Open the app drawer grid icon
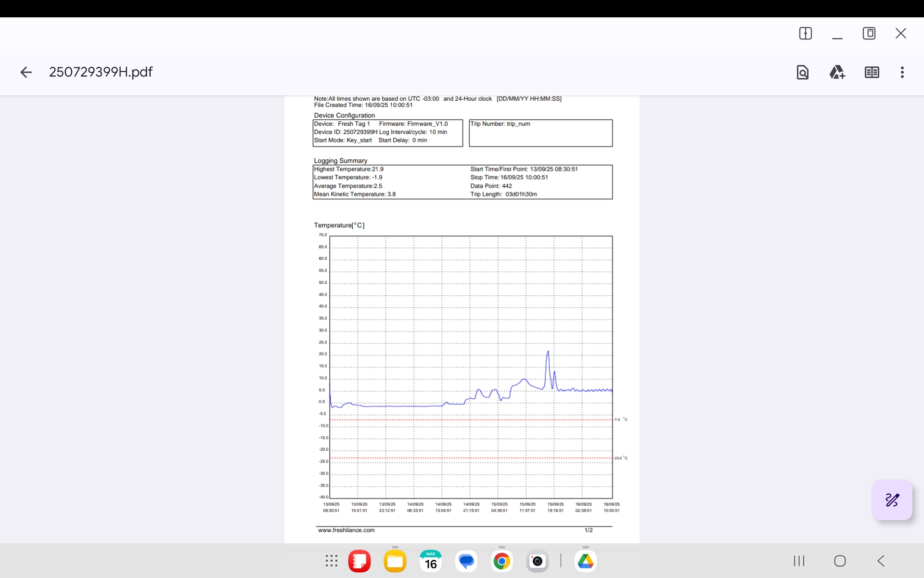 coord(332,561)
